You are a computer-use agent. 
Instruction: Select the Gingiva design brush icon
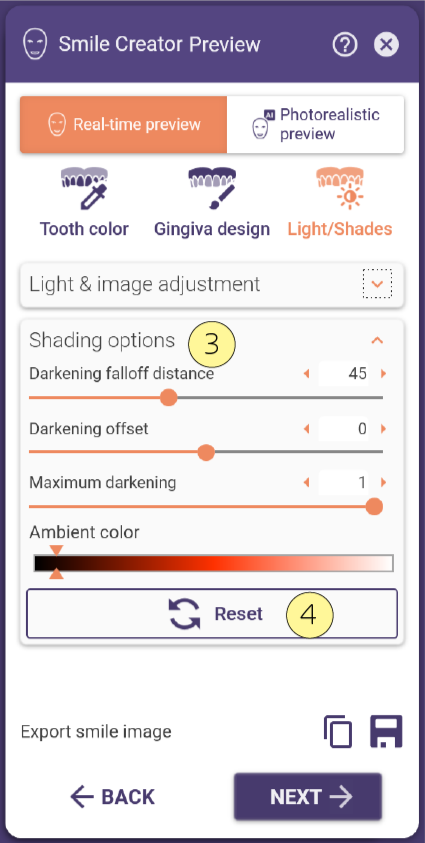coord(212,189)
